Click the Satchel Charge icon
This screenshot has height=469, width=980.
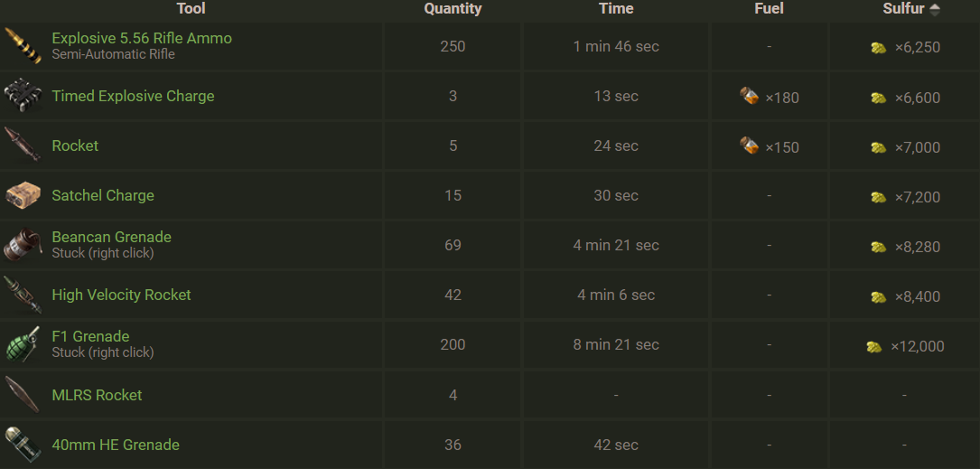[x=23, y=195]
